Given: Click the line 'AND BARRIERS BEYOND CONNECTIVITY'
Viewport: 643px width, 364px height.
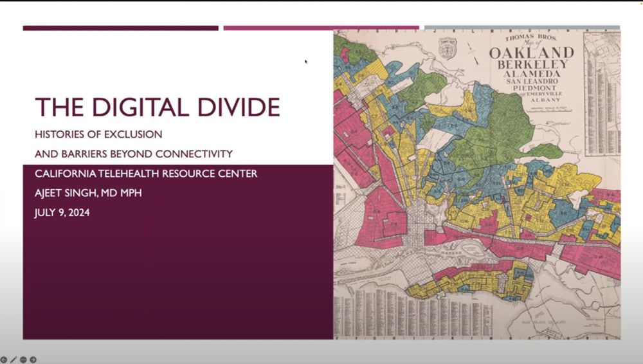Looking at the screenshot, I should coord(134,154).
